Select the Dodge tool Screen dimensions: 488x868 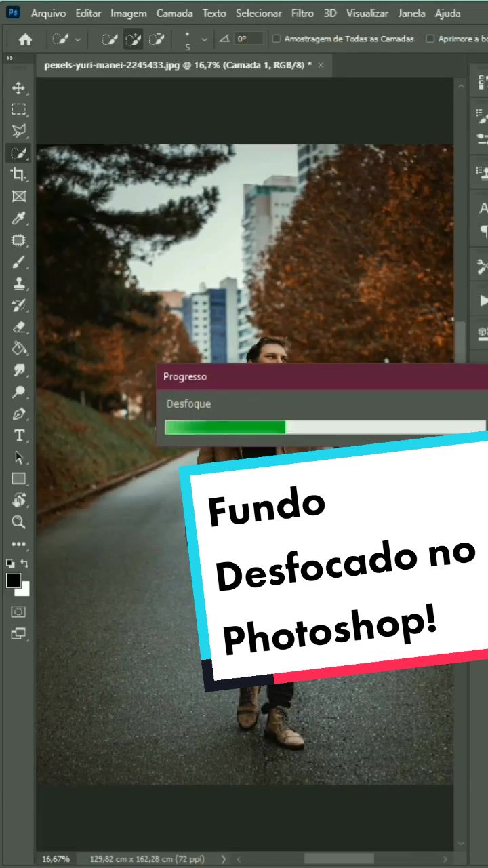[x=18, y=392]
